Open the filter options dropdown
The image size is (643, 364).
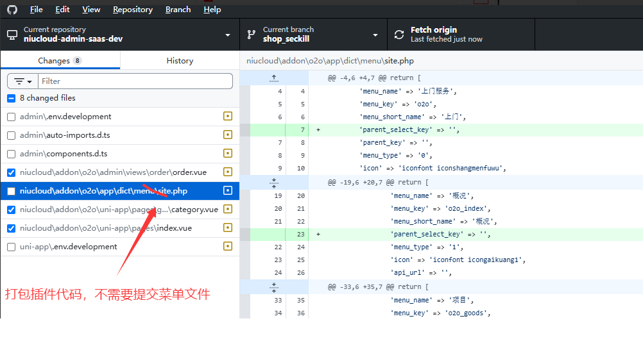tap(23, 81)
